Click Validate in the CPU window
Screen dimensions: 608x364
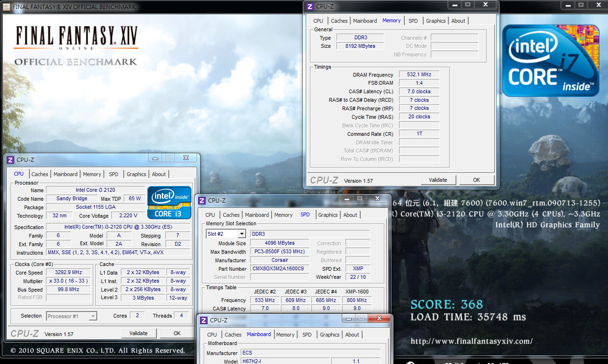coord(138,333)
